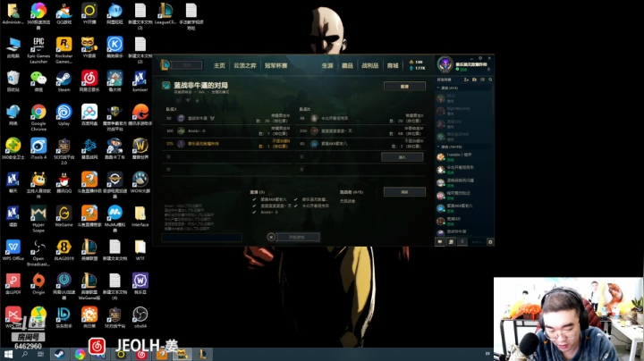This screenshot has height=361, width=644.
Task: Open chat bubble icon at friends panel bottom
Action: [x=440, y=242]
